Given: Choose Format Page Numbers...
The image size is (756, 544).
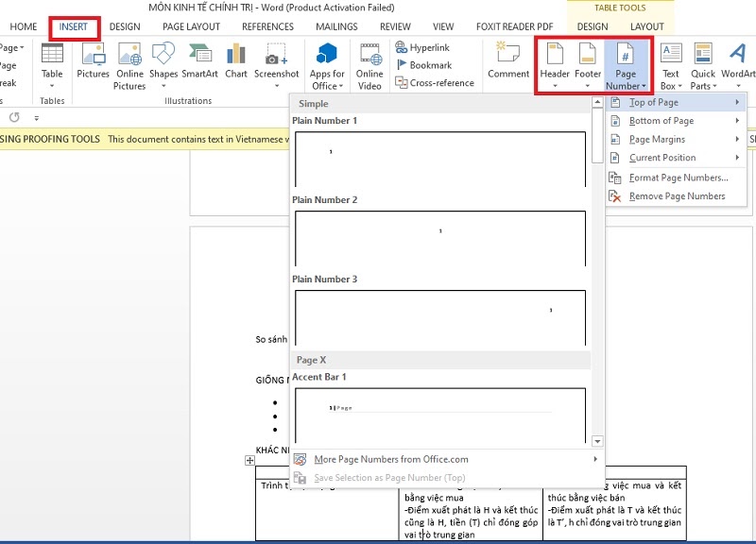Looking at the screenshot, I should 675,178.
